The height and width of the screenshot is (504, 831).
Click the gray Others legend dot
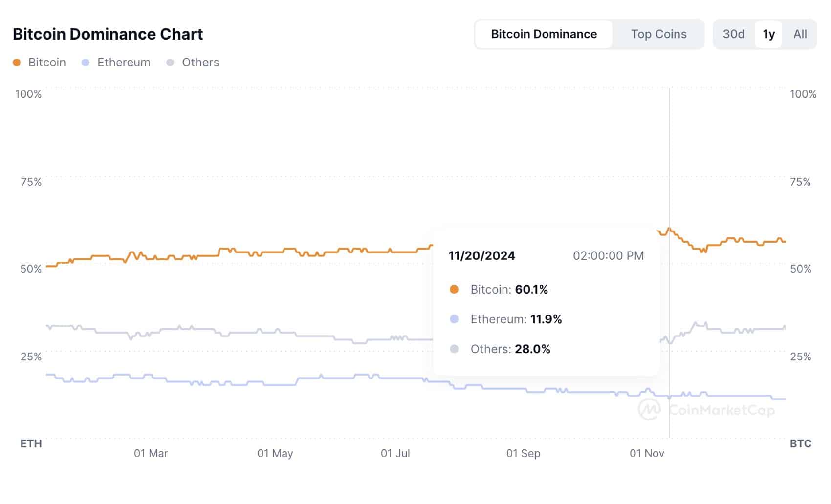coord(170,63)
